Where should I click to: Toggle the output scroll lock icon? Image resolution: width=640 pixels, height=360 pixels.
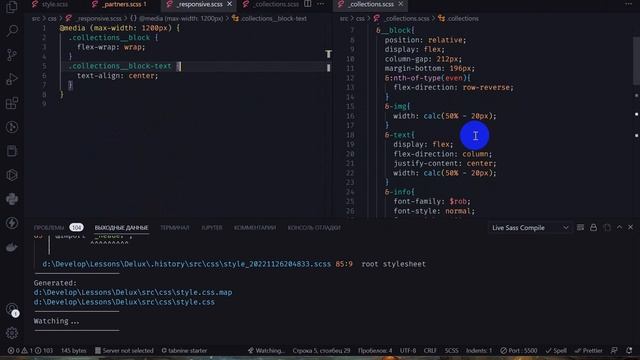click(593, 227)
